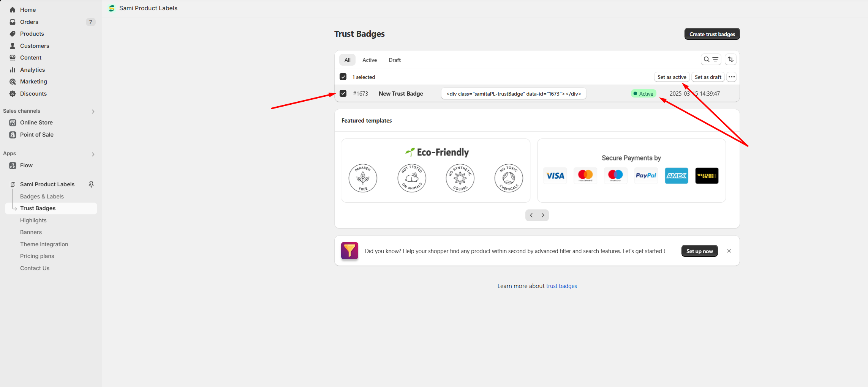The height and width of the screenshot is (387, 868).
Task: Uncheck the select-all checkbox
Action: click(343, 77)
